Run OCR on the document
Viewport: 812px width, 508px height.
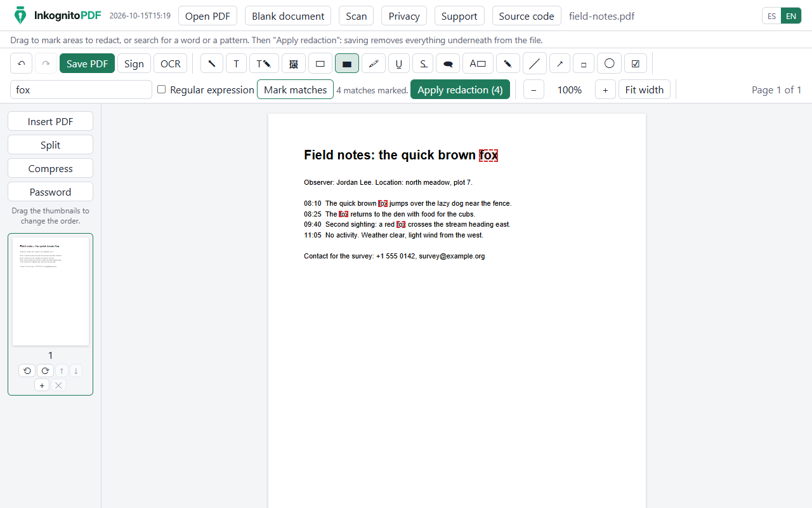(170, 63)
